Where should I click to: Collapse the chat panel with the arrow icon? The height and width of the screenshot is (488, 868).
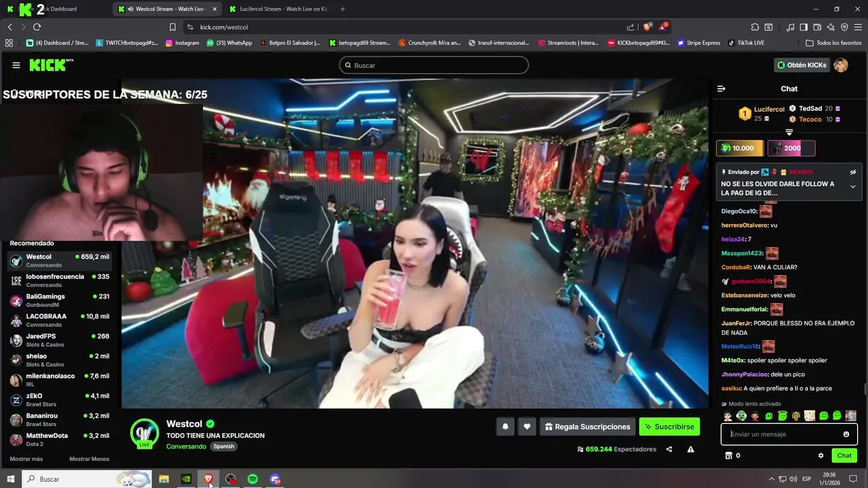coord(722,89)
